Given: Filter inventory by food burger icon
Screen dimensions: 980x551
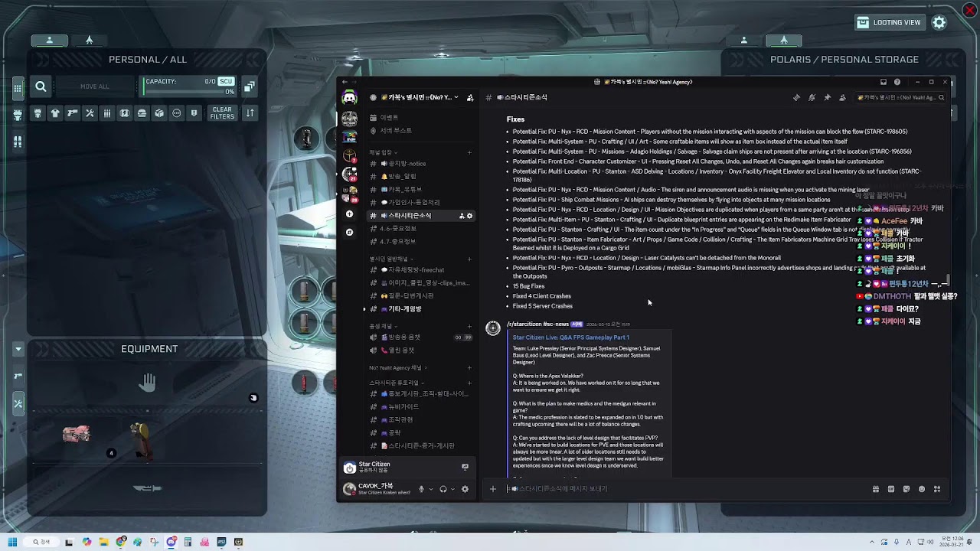Looking at the screenshot, I should tap(142, 113).
